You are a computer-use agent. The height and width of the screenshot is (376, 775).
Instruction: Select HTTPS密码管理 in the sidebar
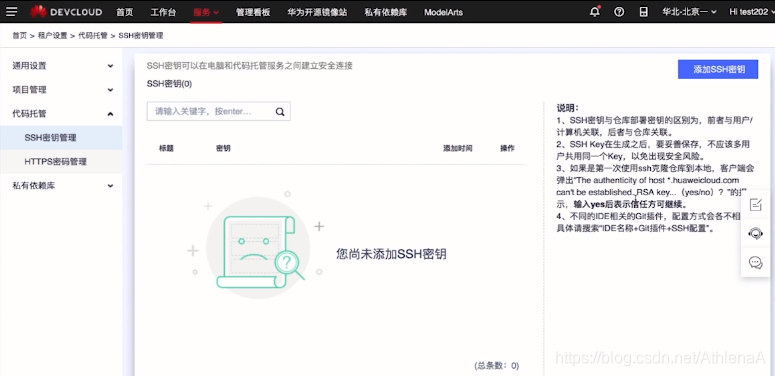(61, 162)
